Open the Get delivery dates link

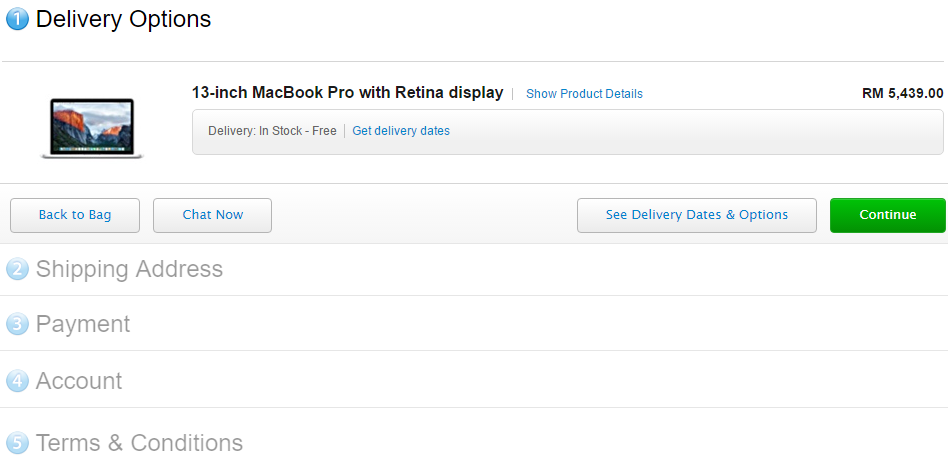[x=401, y=131]
